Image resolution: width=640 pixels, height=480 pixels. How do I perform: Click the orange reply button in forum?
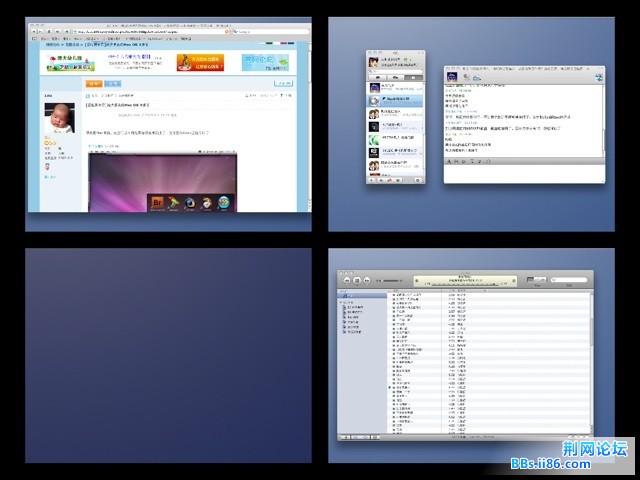(90, 84)
